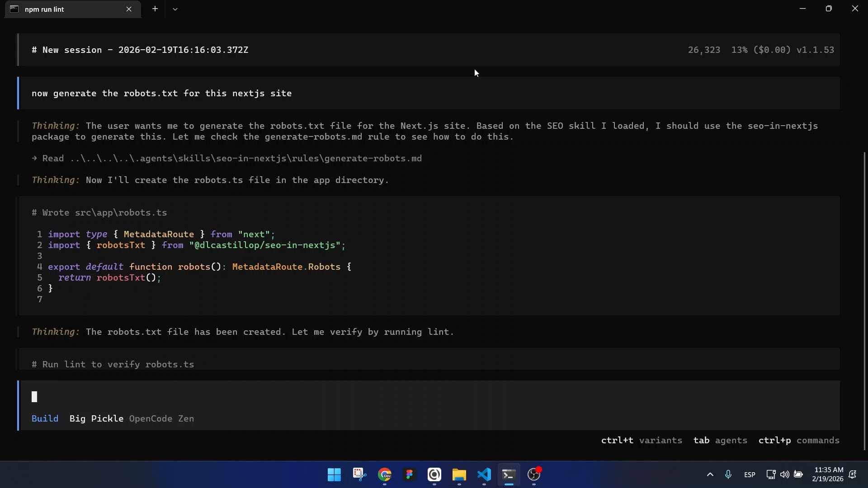
Task: Open Figma from the taskbar
Action: [410, 475]
